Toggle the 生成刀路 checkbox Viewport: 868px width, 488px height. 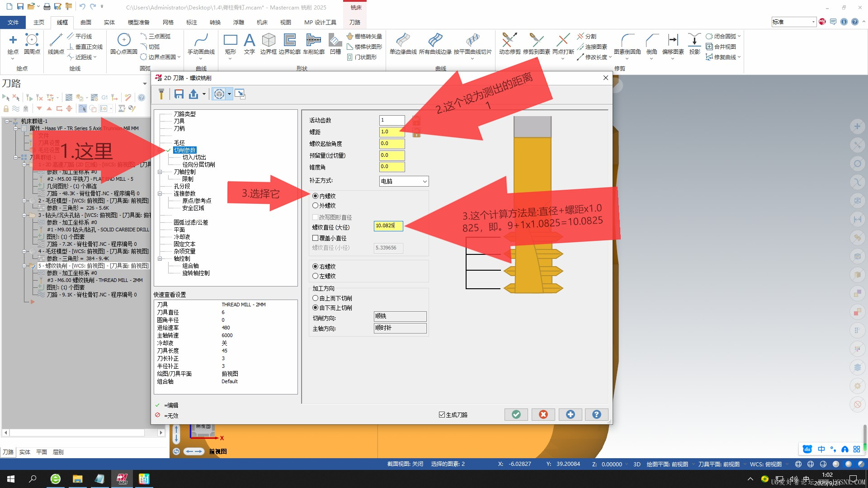click(442, 415)
